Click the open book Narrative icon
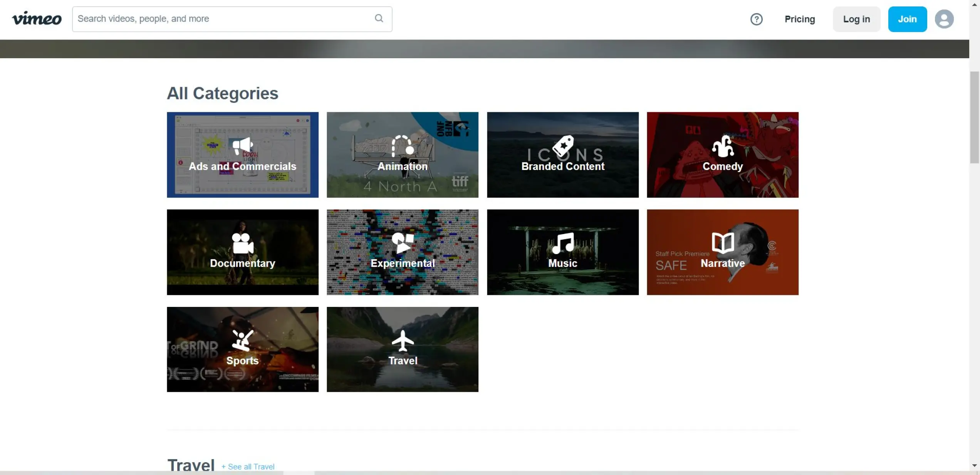The height and width of the screenshot is (475, 980). click(722, 243)
